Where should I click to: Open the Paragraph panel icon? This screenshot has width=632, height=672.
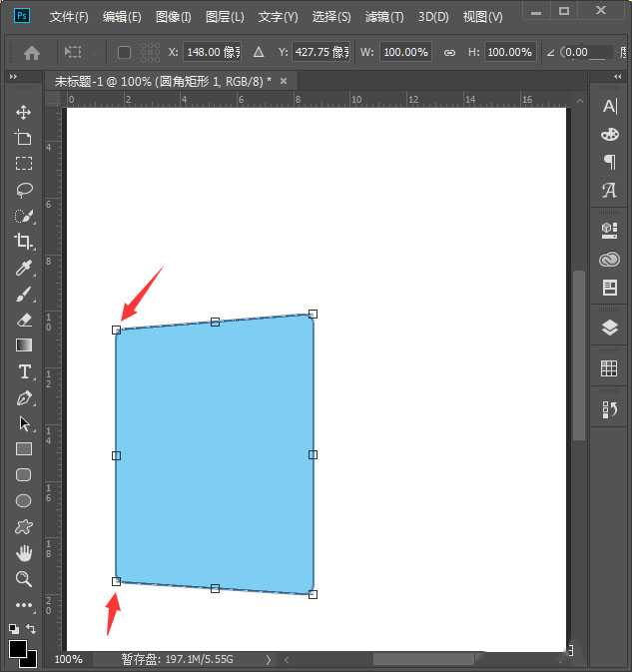609,162
